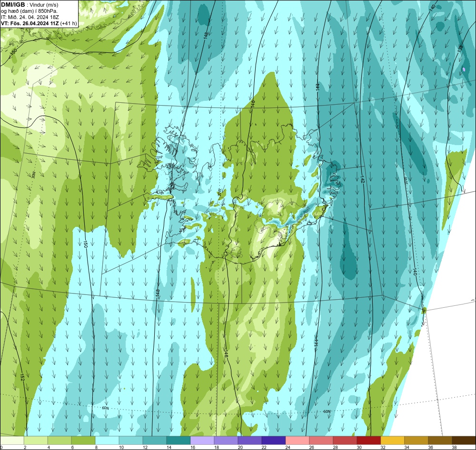Click the pale cream 0–2 m/s legend swatch
The width and height of the screenshot is (476, 450).
12,440
